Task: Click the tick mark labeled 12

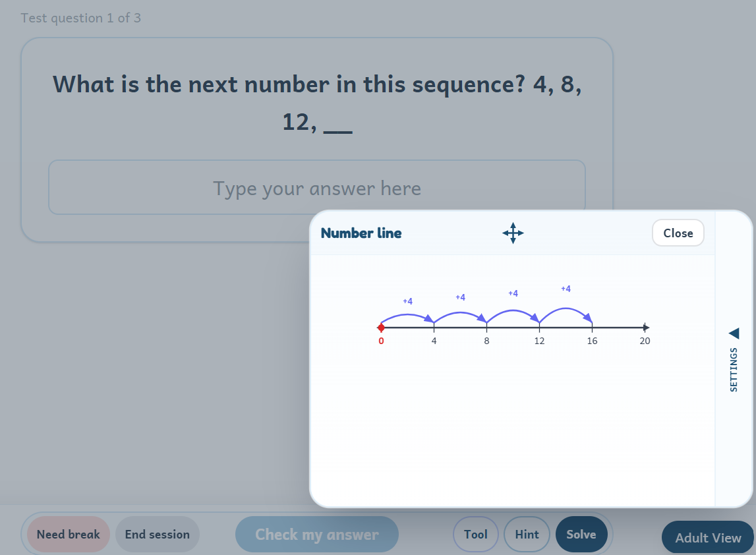Action: 539,328
